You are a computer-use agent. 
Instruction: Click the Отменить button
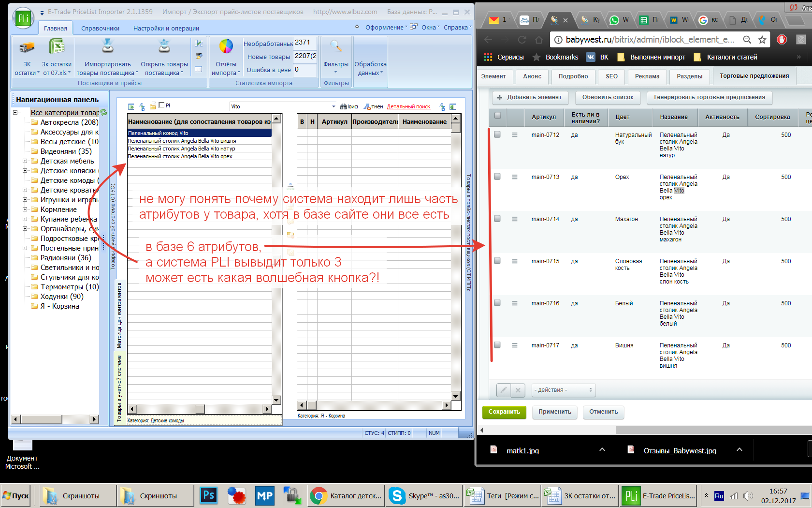[604, 412]
